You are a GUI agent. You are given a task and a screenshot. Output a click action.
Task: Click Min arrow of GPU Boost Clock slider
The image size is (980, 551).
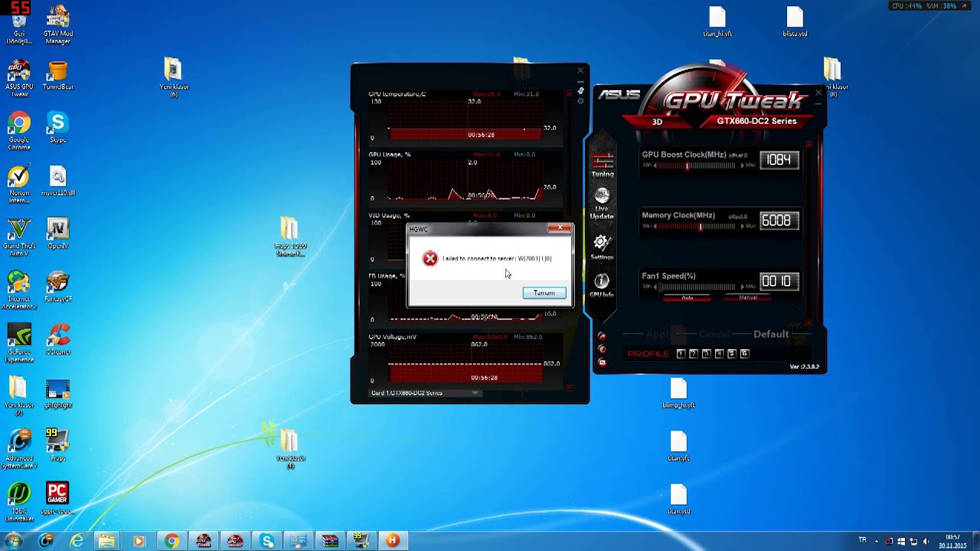[x=655, y=165]
